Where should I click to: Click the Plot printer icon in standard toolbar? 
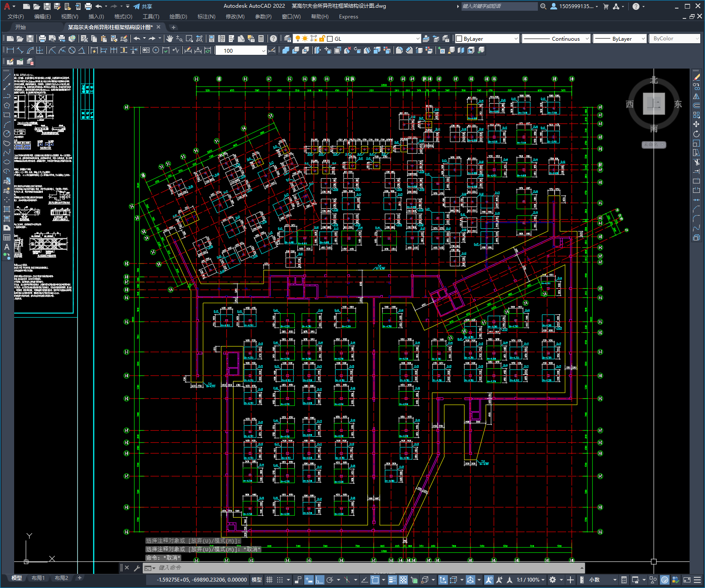tap(42, 39)
